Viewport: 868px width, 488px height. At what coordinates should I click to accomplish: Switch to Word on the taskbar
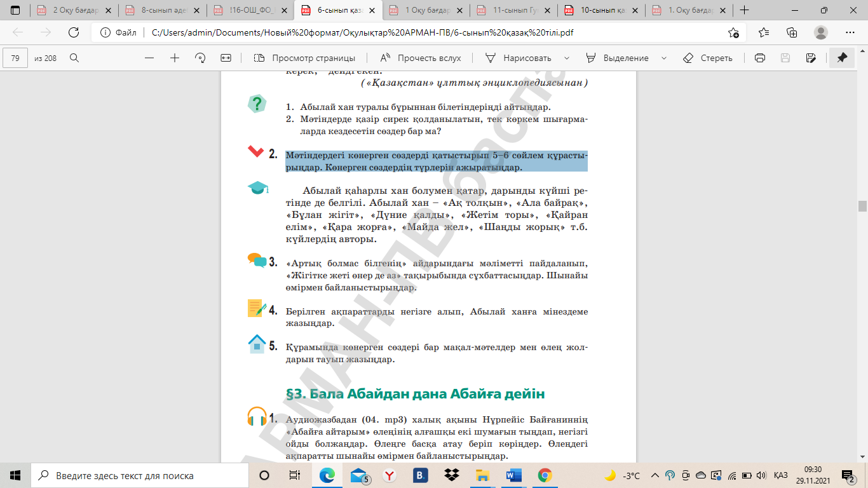coord(513,475)
